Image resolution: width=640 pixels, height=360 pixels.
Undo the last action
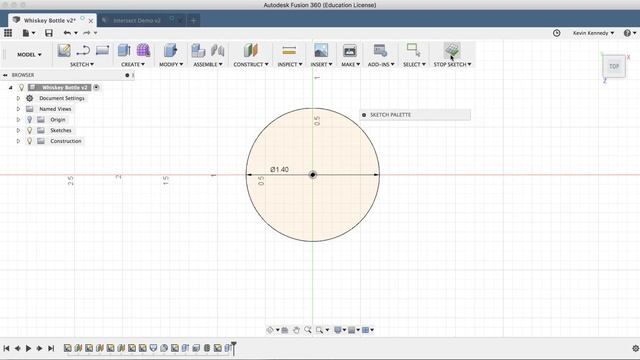click(x=67, y=33)
